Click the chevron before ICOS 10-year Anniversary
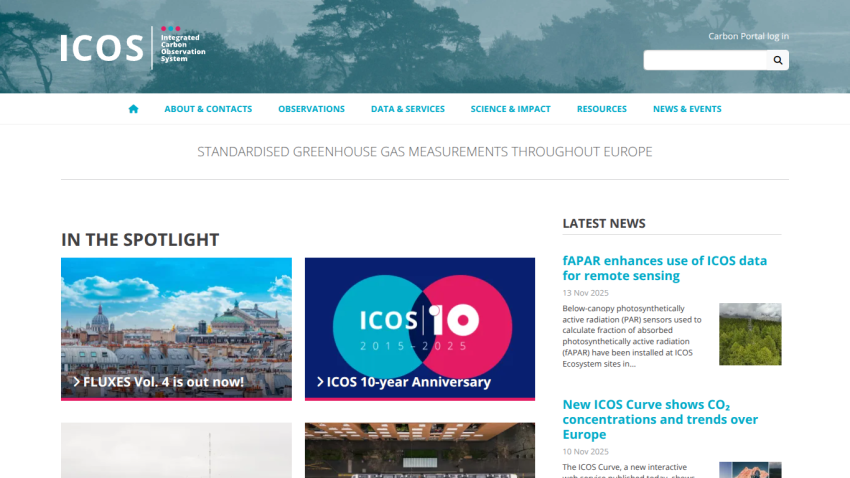 coord(320,382)
